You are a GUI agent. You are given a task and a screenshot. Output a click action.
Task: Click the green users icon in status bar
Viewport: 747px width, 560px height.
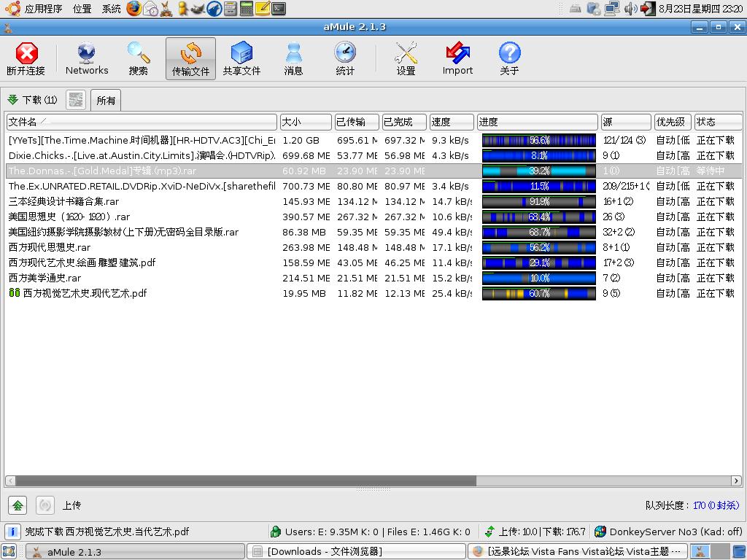[x=275, y=532]
